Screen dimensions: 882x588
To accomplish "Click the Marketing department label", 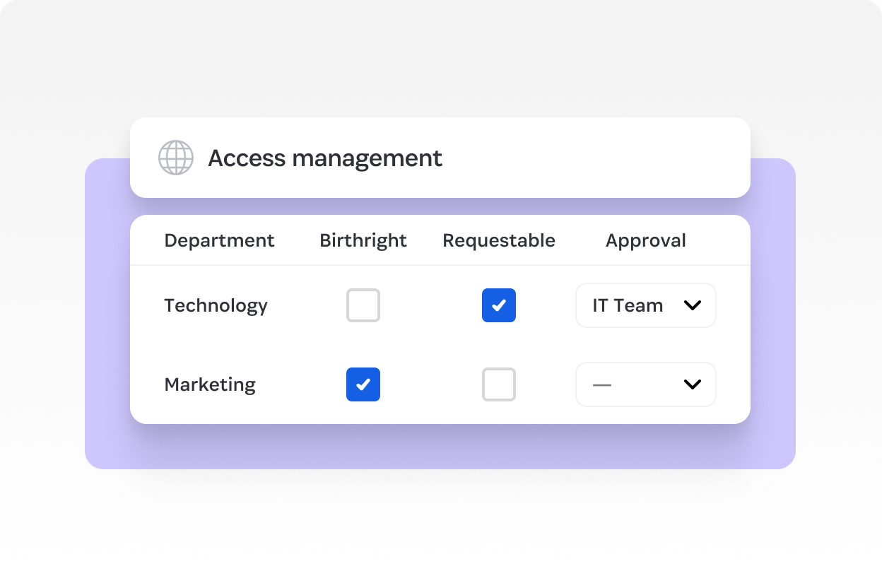I will [x=209, y=384].
